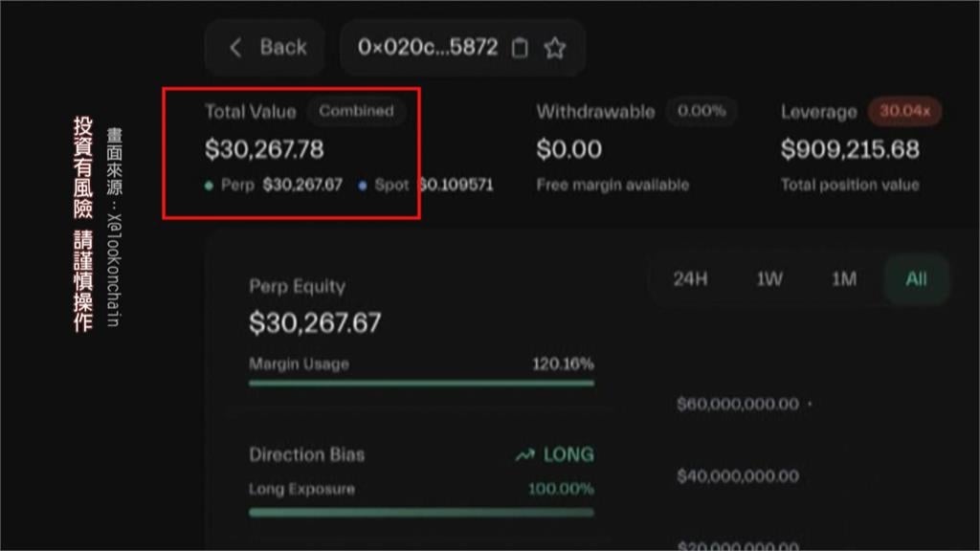Toggle the Combined total value badge

tap(356, 111)
